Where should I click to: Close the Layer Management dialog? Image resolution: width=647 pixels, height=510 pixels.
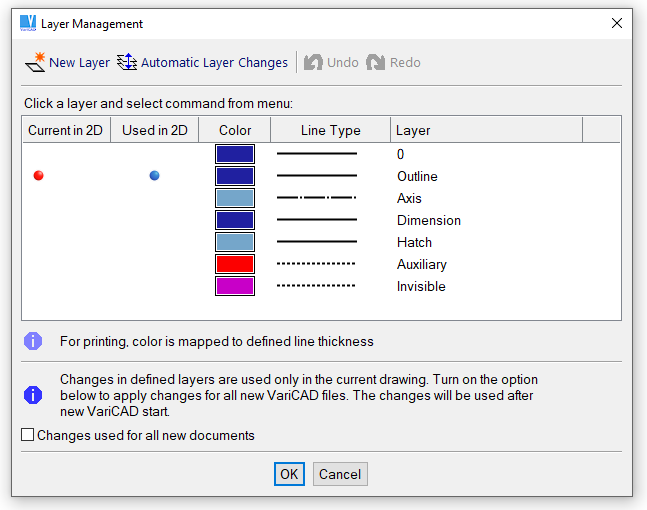(x=616, y=23)
